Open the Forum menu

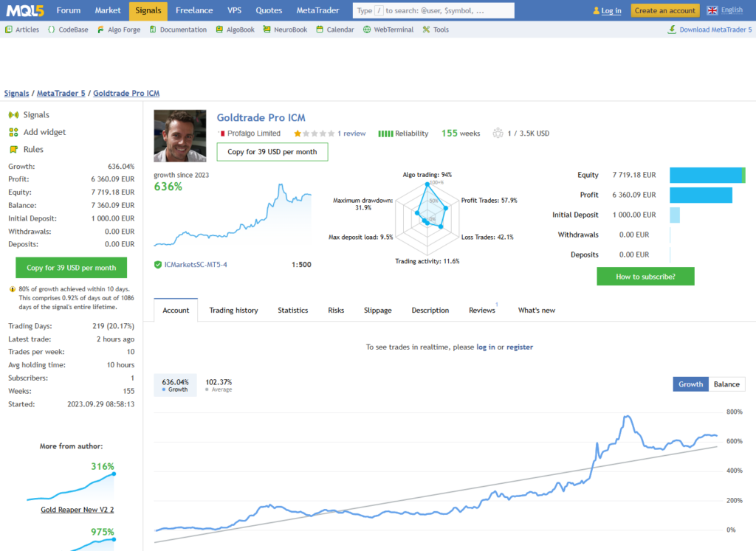pyautogui.click(x=69, y=10)
